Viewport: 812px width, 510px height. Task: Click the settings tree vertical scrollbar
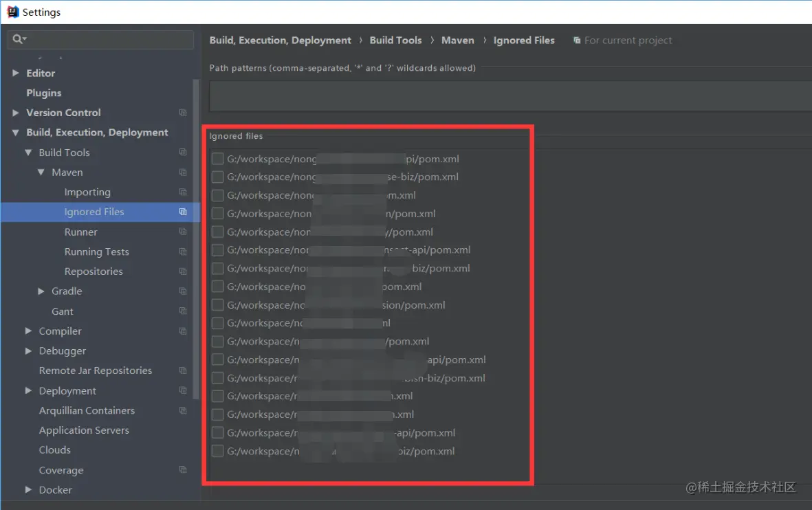[x=196, y=239]
